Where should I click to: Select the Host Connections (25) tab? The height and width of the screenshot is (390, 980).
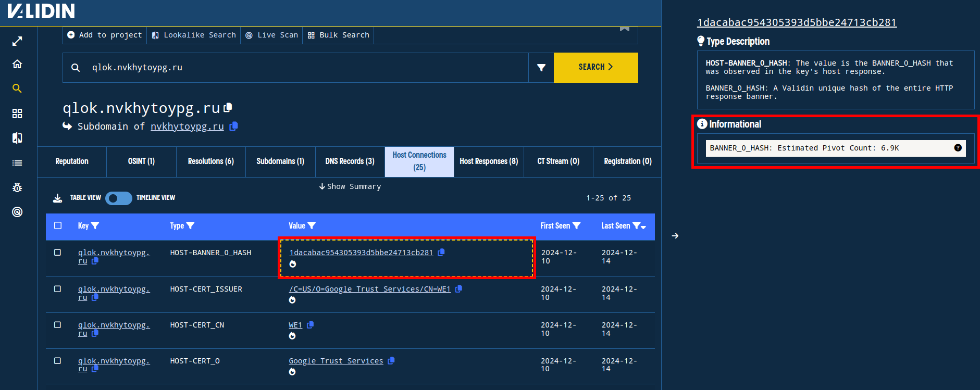419,161
